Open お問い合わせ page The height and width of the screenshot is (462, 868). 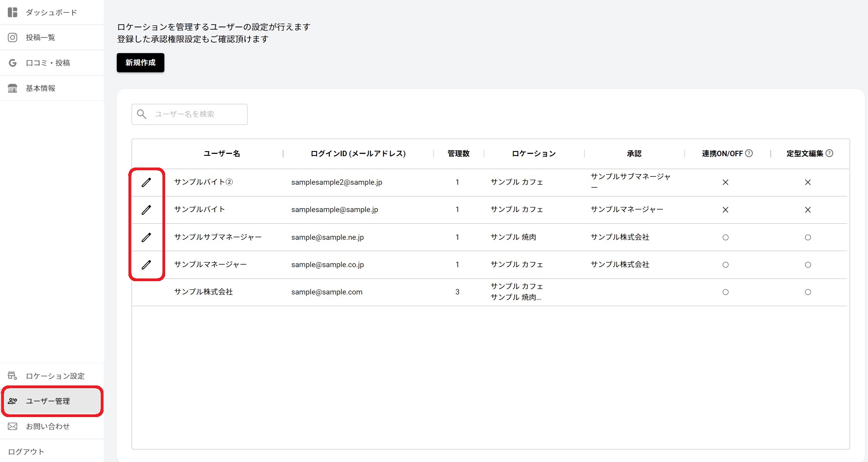(x=48, y=426)
